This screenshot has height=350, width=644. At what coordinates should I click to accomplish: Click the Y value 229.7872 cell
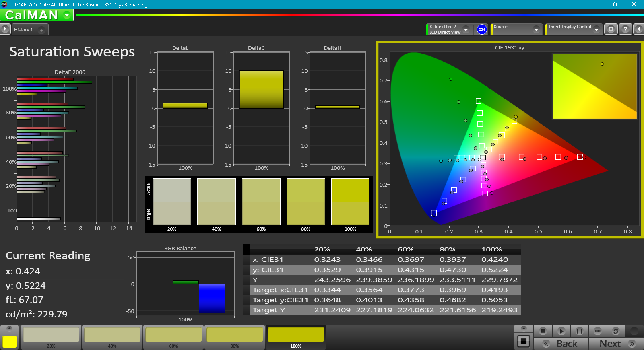[500, 280]
